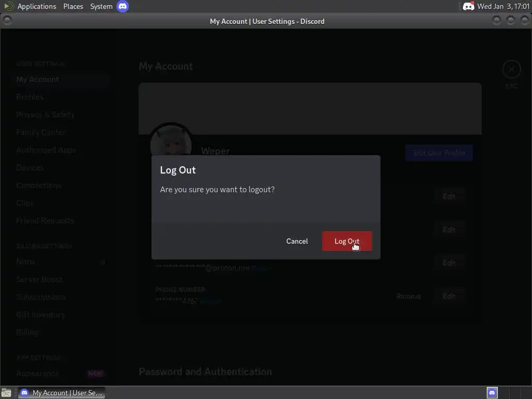The image size is (532, 399).
Task: Open Server Boost settings
Action: (62, 279)
